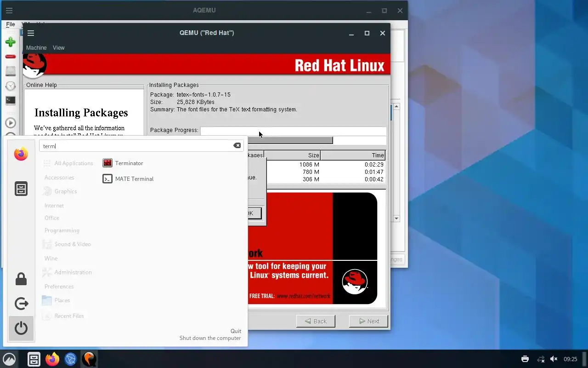Open the View menu in QEMU window
Screen dimensions: 588x368
[x=58, y=48]
